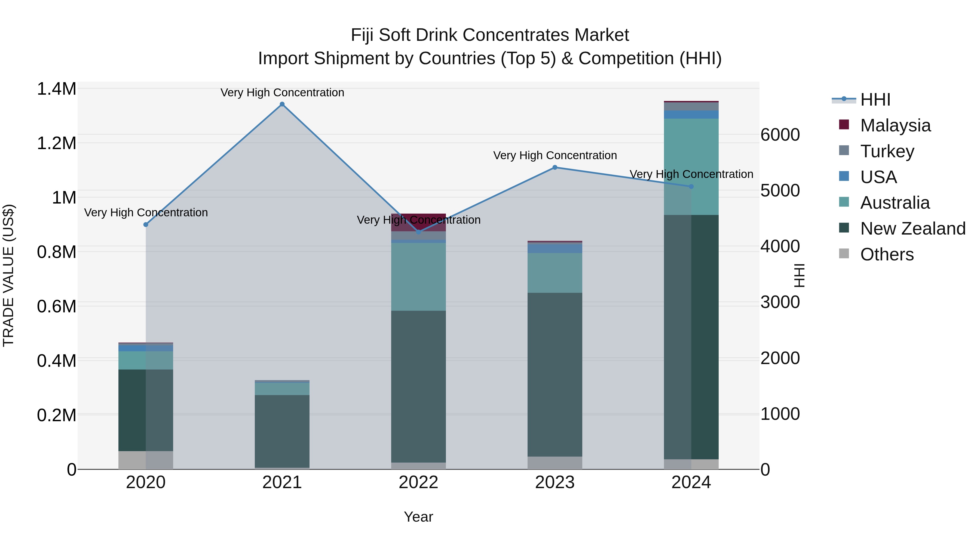The image size is (980, 551).
Task: Click the Year axis title
Action: (x=418, y=517)
